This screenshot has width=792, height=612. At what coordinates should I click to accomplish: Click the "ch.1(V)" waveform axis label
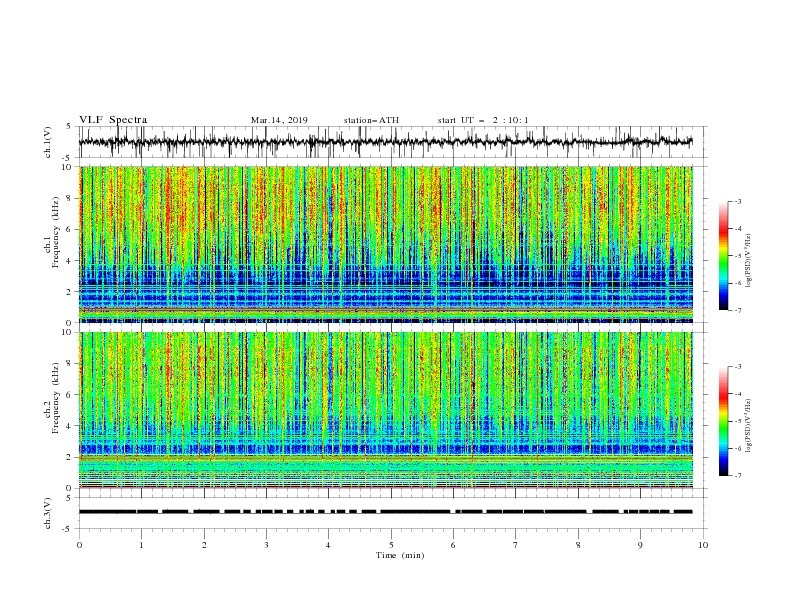click(x=48, y=142)
